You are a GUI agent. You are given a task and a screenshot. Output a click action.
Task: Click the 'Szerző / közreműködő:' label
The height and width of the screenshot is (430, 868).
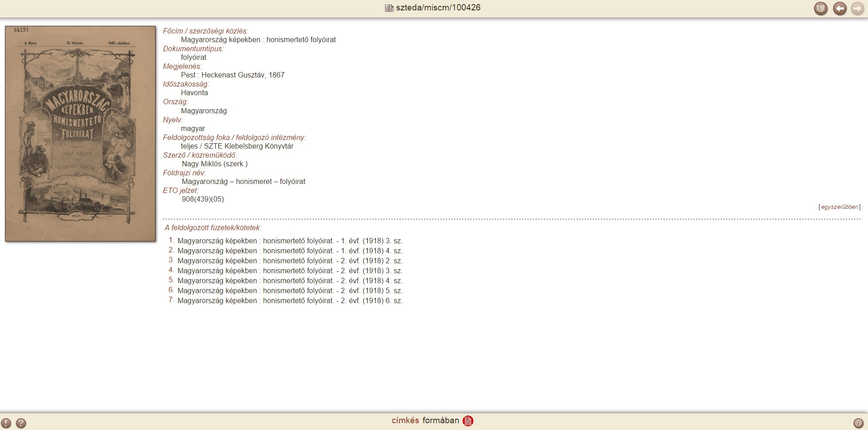tap(200, 155)
